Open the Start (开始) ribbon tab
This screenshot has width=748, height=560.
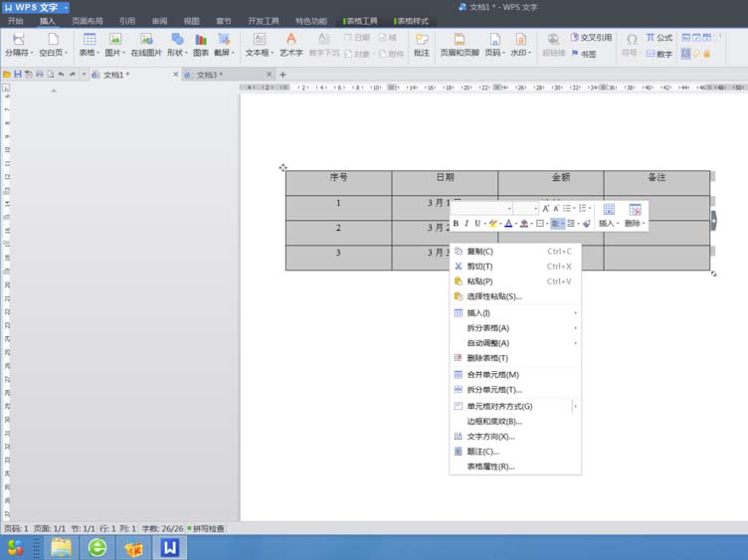pyautogui.click(x=16, y=21)
